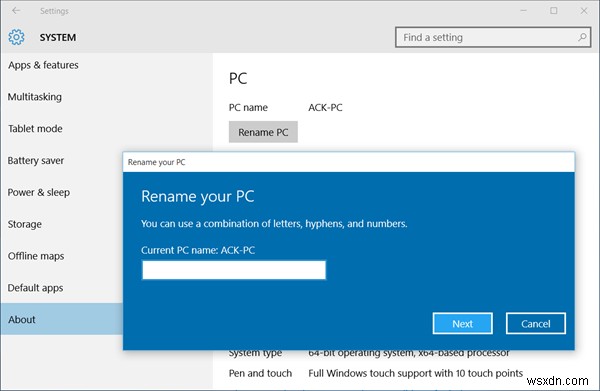This screenshot has width=600, height=391.
Task: Click the 'Rename your PC' dialog title bar
Action: point(349,162)
